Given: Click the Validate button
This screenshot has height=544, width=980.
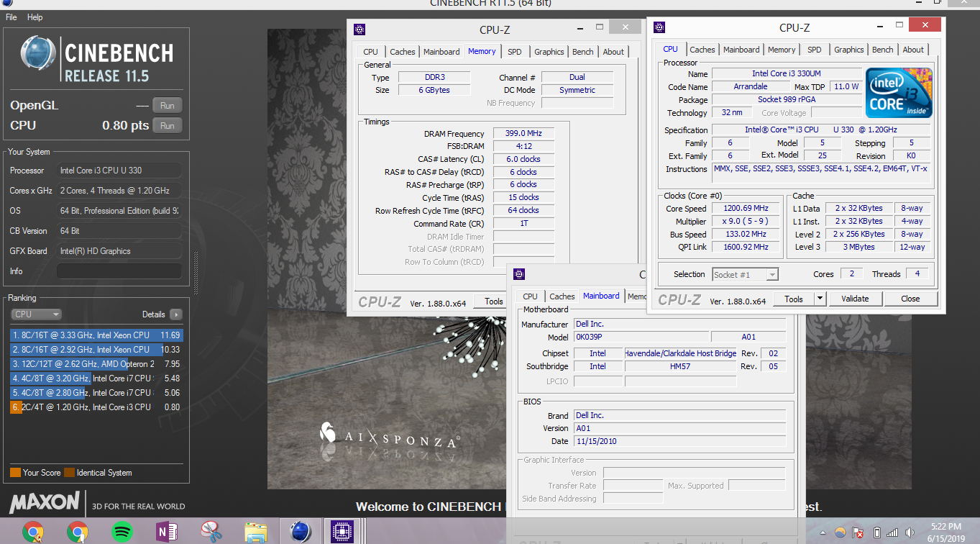Looking at the screenshot, I should pos(855,299).
